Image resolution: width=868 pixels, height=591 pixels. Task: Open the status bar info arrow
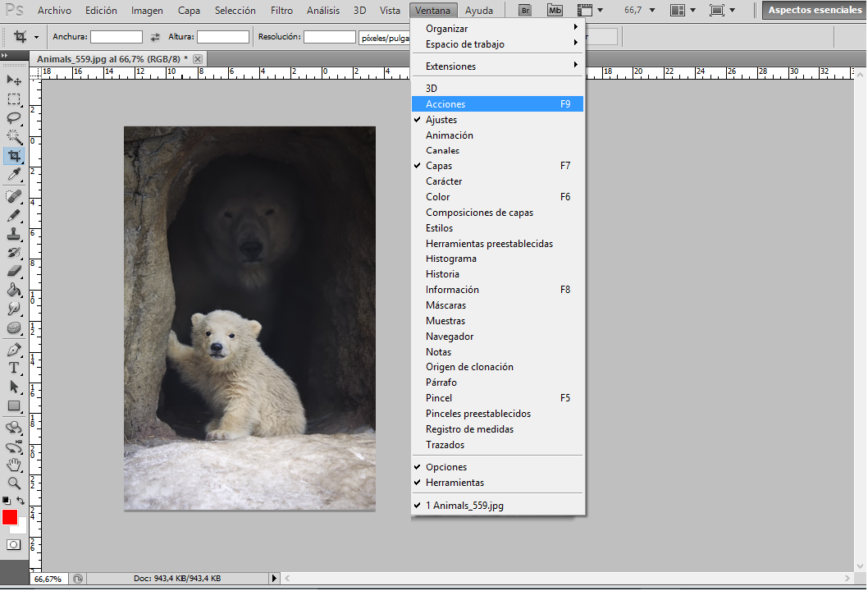tap(274, 578)
